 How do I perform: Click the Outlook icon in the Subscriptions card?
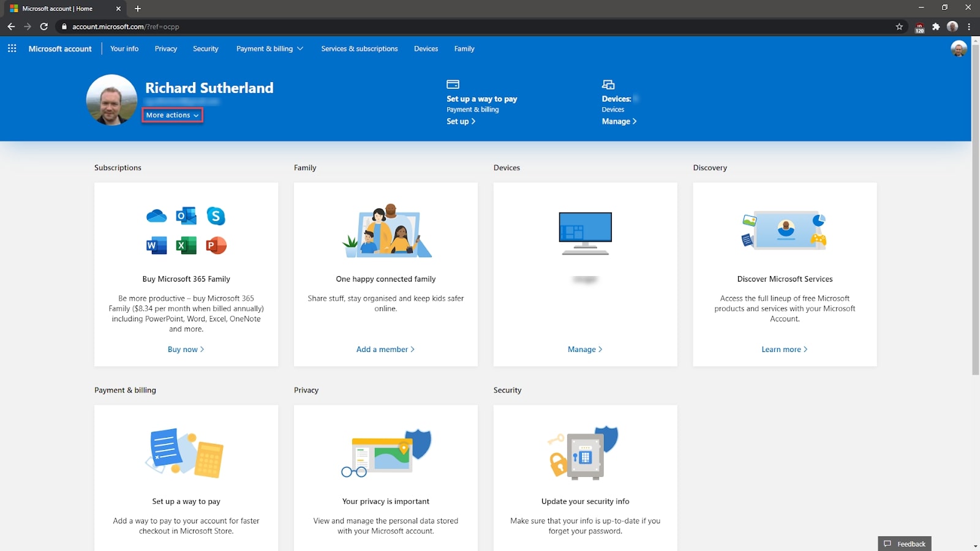coord(186,216)
